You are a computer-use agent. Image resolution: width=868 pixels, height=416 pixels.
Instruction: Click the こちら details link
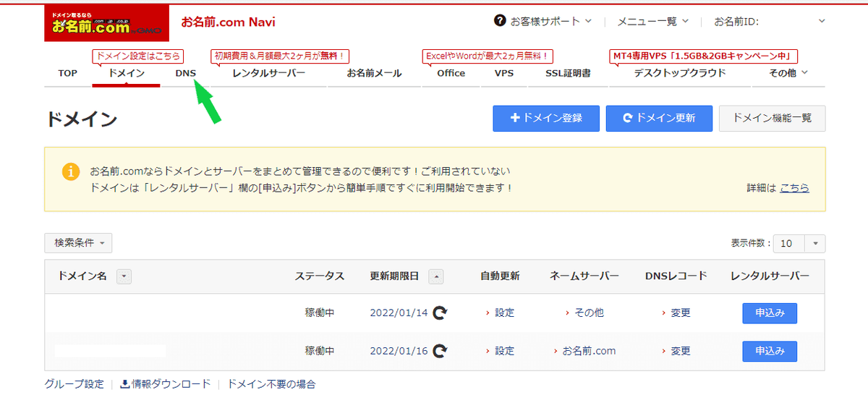click(794, 187)
